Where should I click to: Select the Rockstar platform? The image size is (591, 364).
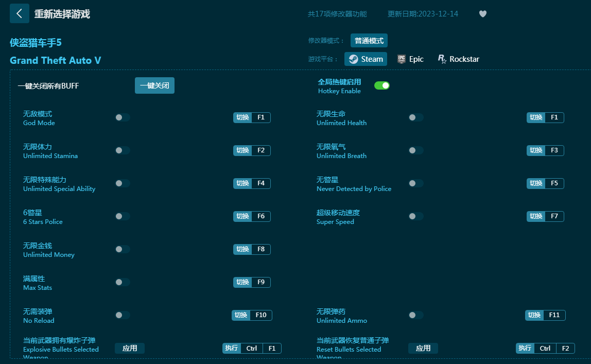(x=458, y=59)
